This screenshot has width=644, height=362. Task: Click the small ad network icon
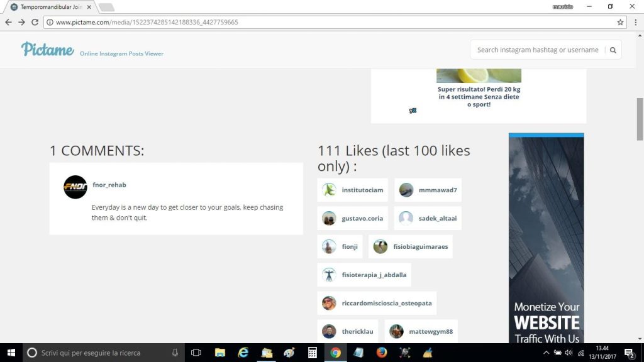(413, 111)
